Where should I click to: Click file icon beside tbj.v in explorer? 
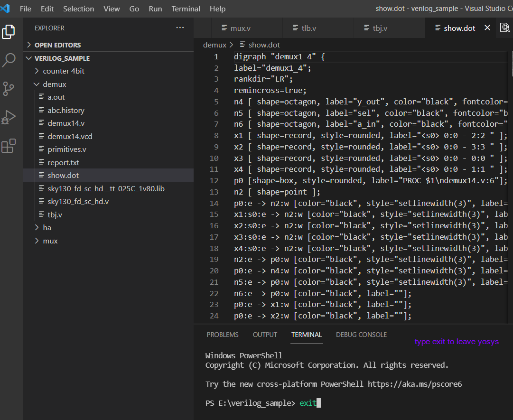click(x=42, y=214)
